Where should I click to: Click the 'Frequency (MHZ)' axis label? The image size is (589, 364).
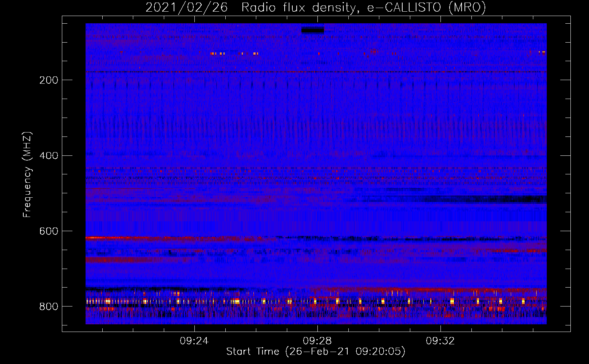point(27,174)
